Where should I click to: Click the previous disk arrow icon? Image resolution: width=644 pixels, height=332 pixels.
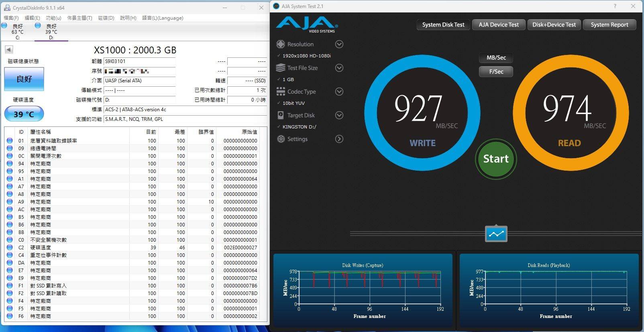click(x=9, y=49)
